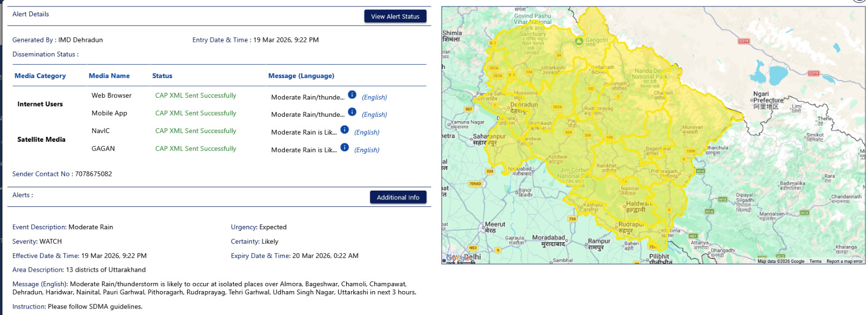
Task: Click the G219 highway shield near Ngari
Action: point(813,73)
